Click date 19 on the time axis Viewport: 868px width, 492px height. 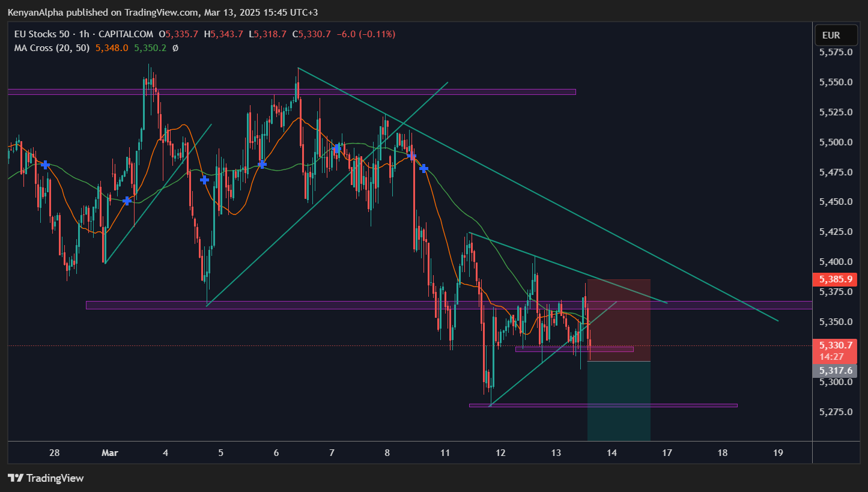pos(778,453)
